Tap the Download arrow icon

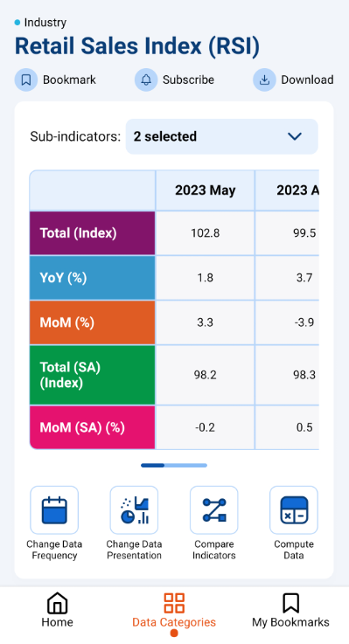tap(264, 80)
